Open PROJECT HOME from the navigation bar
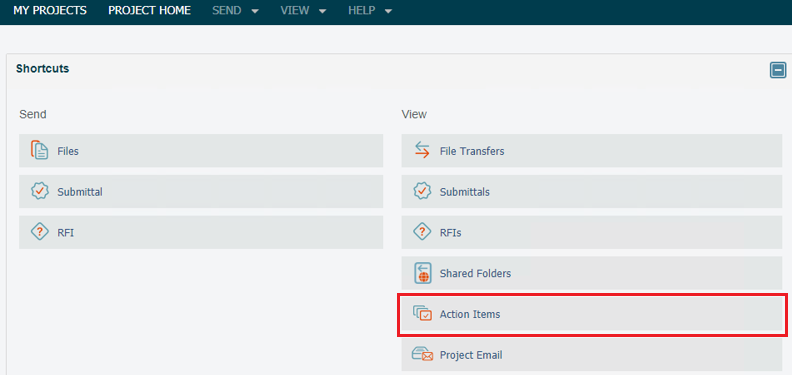Screen dimensions: 792x377 [x=150, y=11]
